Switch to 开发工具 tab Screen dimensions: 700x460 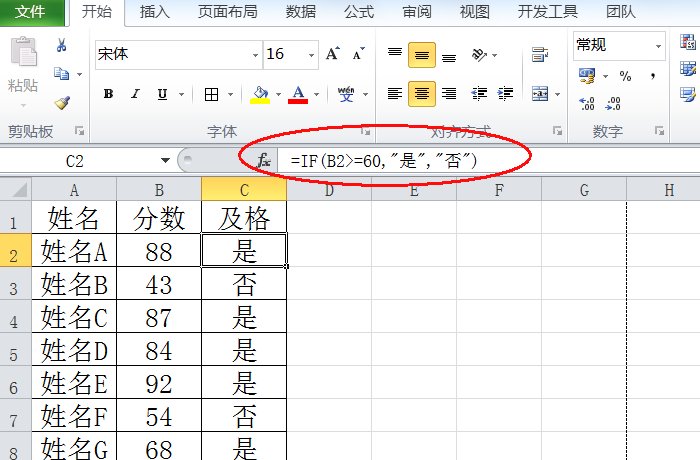pyautogui.click(x=548, y=12)
